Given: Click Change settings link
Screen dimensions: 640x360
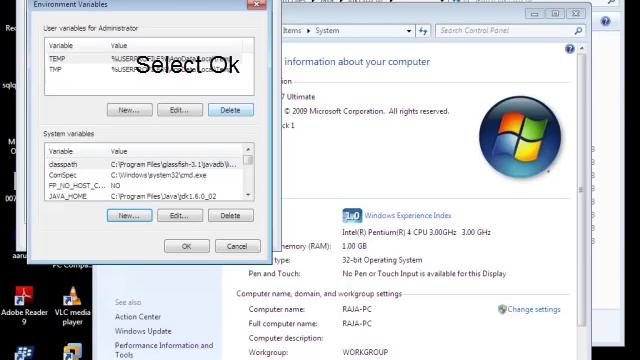Looking at the screenshot, I should pos(534,309).
